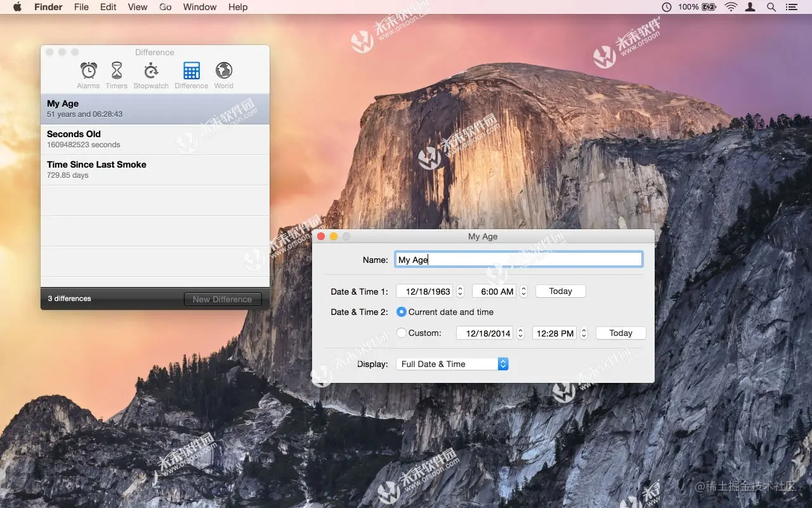Viewport: 812px width, 508px height.
Task: Click the 12/18/2014 custom date field
Action: [484, 333]
